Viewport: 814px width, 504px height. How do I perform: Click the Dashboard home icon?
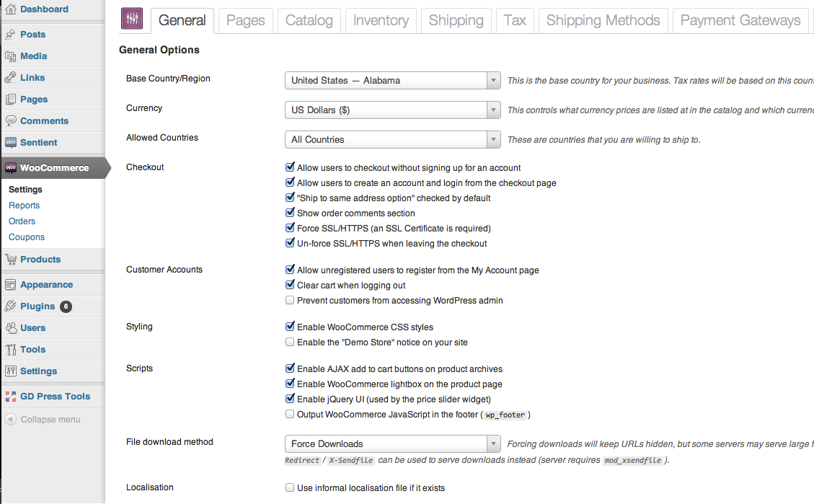click(10, 9)
